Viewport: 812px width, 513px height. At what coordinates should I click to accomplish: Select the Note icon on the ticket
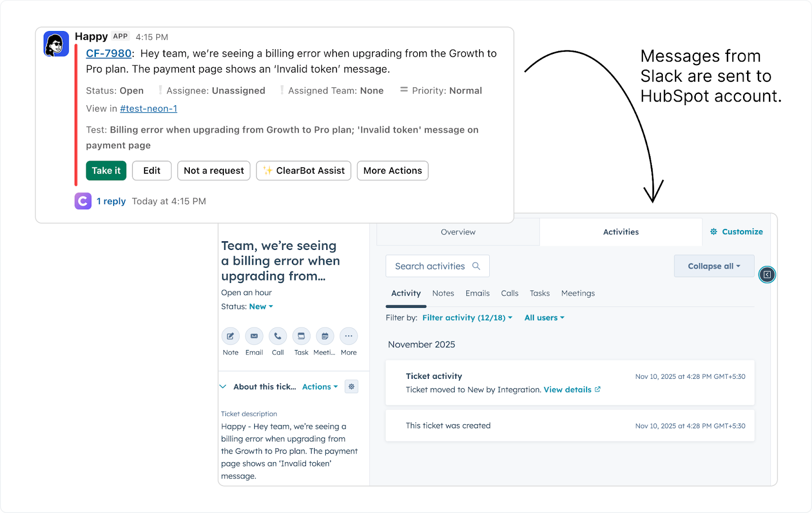(230, 336)
